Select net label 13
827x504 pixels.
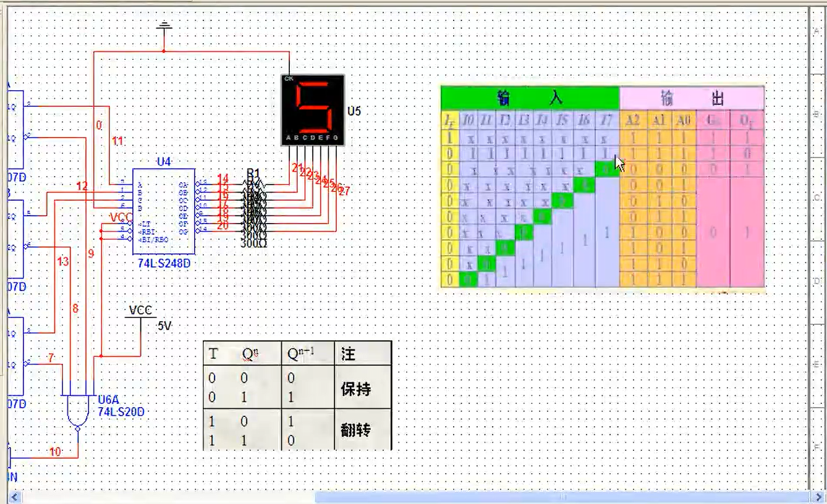pyautogui.click(x=62, y=262)
